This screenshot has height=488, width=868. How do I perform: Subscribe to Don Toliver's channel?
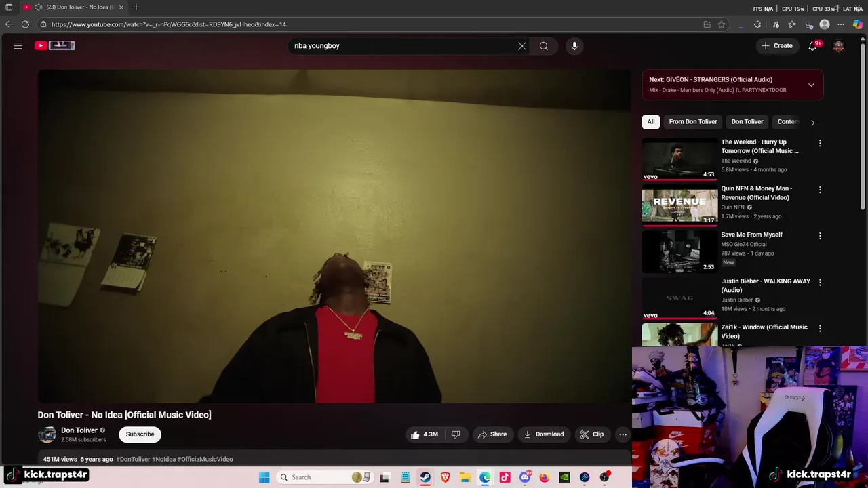(x=140, y=434)
